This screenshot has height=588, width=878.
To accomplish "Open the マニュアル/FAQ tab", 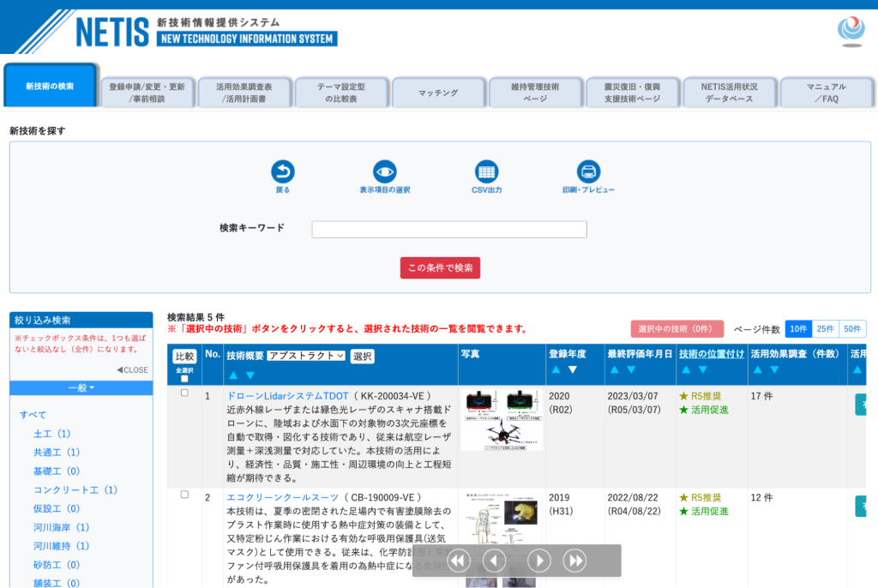I will (827, 93).
